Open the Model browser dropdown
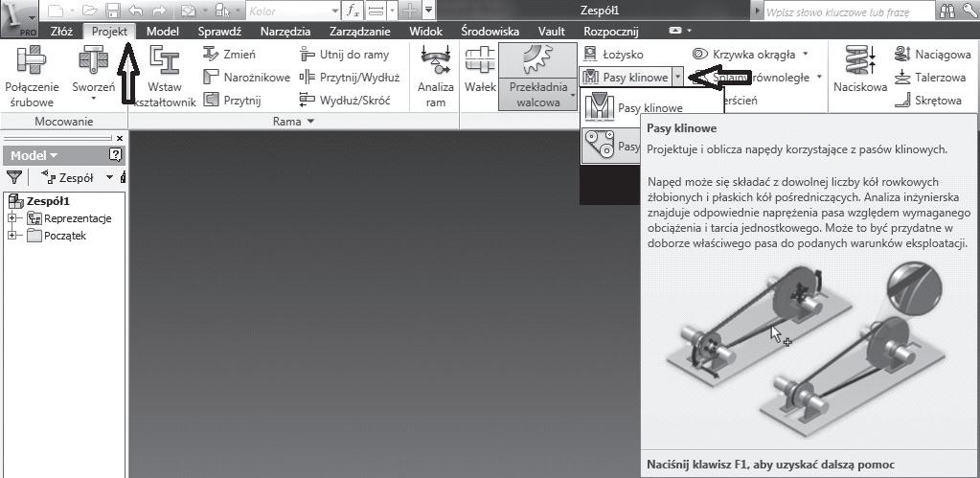Image resolution: width=980 pixels, height=478 pixels. (x=34, y=155)
